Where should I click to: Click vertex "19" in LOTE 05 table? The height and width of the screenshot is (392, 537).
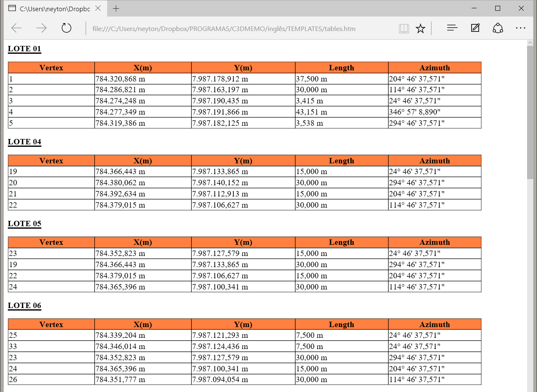(x=51, y=265)
